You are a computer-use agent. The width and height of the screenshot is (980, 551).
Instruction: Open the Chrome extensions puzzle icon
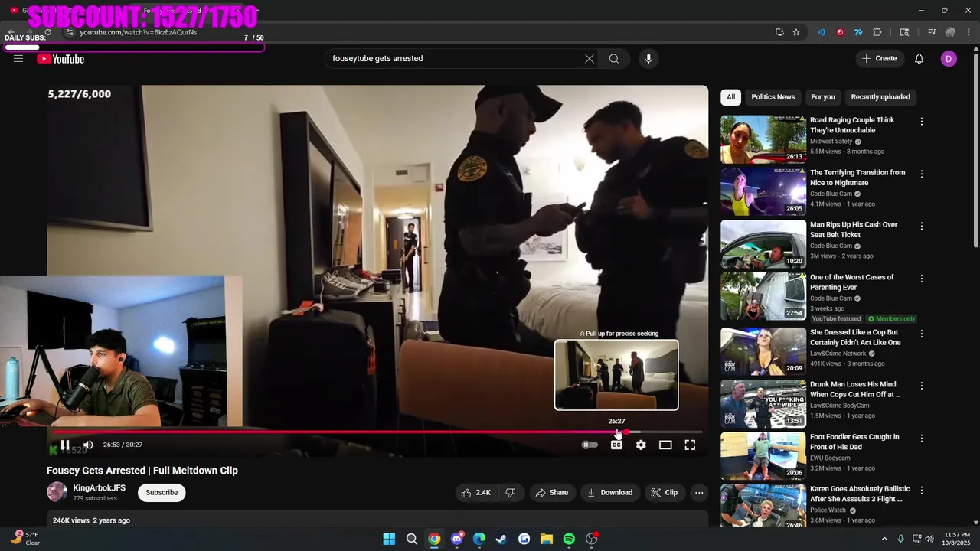click(877, 32)
